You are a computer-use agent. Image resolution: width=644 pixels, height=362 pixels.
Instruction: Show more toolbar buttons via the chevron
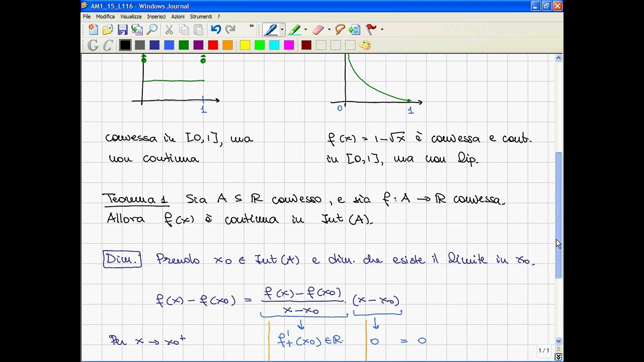[252, 27]
